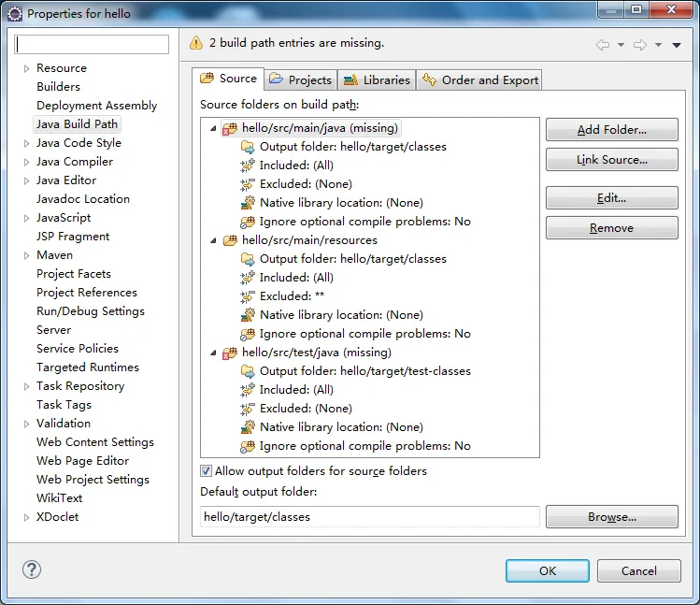Viewport: 700px width, 605px height.
Task: Click the Cancel button
Action: 639,570
